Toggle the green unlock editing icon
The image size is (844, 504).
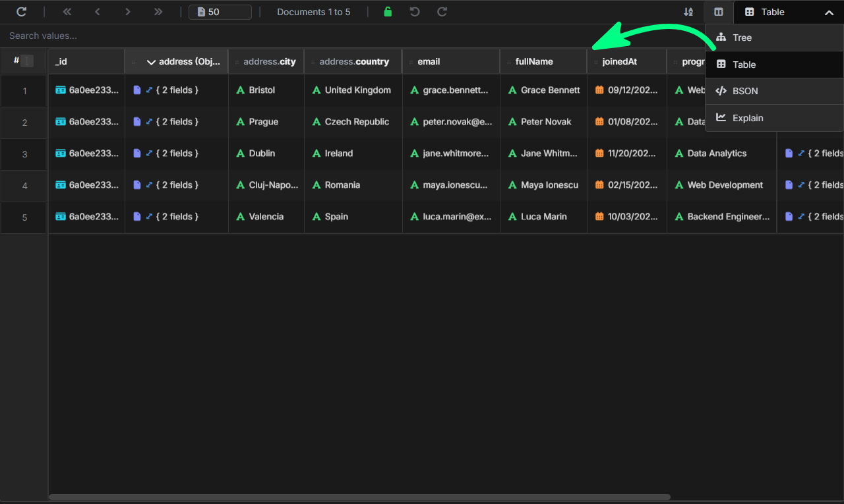click(388, 12)
